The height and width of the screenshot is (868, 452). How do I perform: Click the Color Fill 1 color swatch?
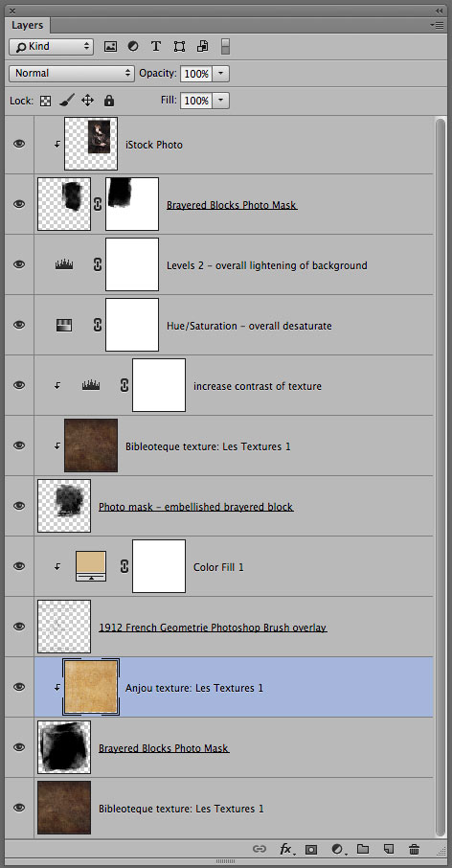tap(91, 566)
